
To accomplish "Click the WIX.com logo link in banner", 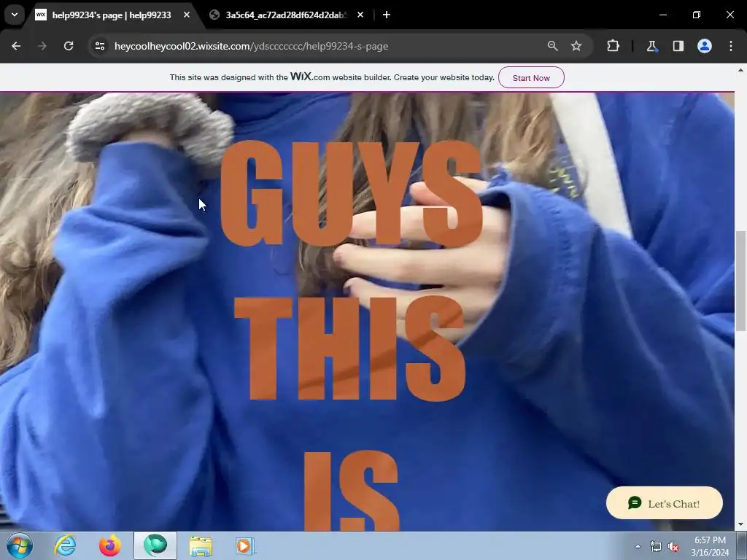I will (310, 77).
